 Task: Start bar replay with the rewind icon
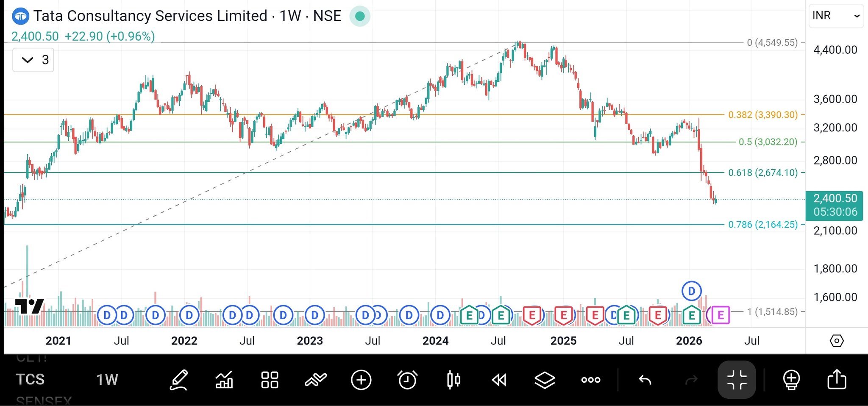coord(499,380)
